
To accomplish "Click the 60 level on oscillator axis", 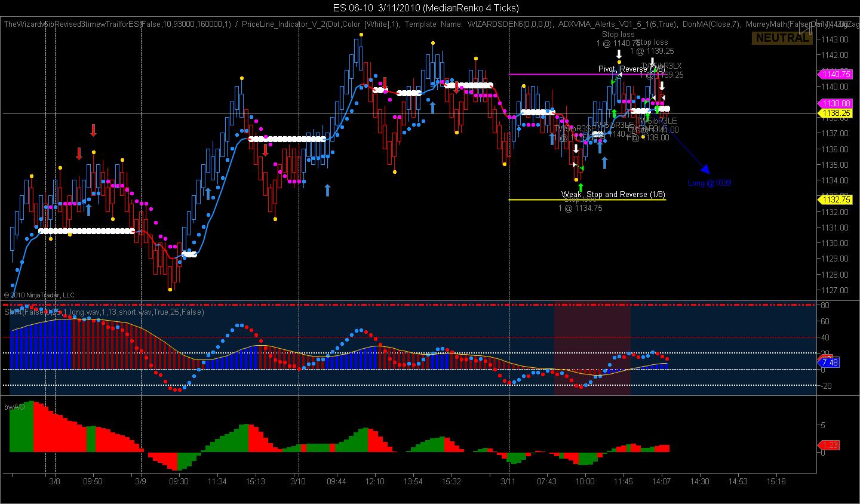I will point(826,321).
